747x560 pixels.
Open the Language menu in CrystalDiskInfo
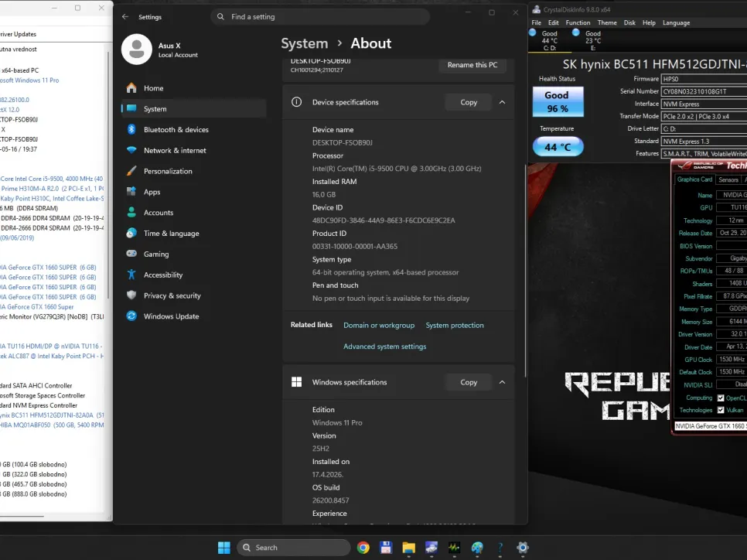coord(676,22)
